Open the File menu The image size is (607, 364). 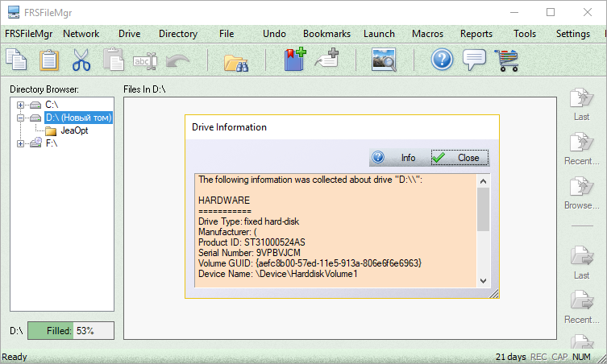pos(227,34)
